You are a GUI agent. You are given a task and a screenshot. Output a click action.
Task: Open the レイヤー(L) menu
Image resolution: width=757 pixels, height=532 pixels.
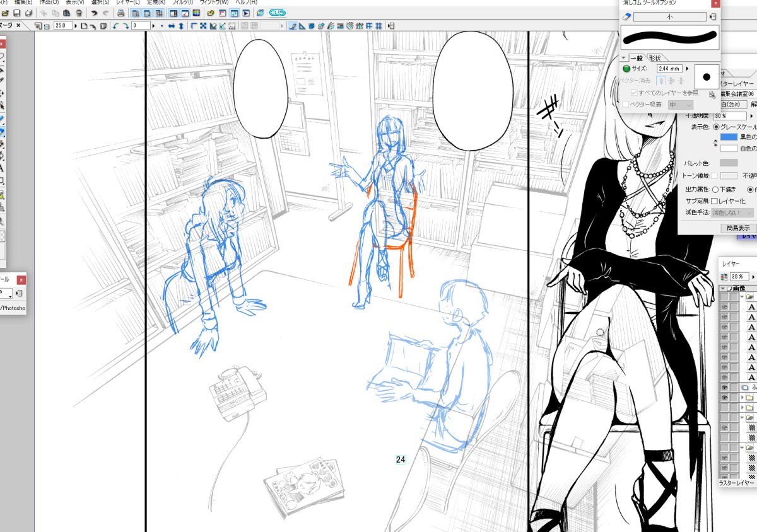(x=129, y=3)
